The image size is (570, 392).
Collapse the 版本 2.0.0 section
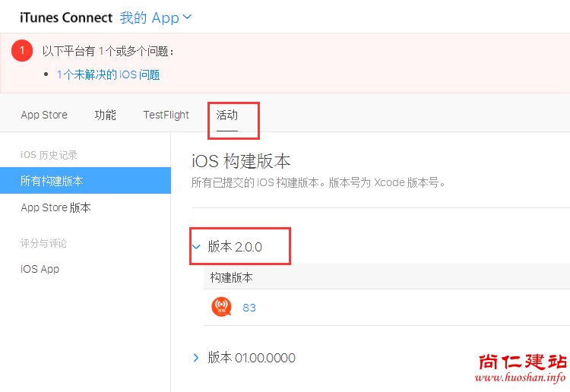pyautogui.click(x=196, y=247)
